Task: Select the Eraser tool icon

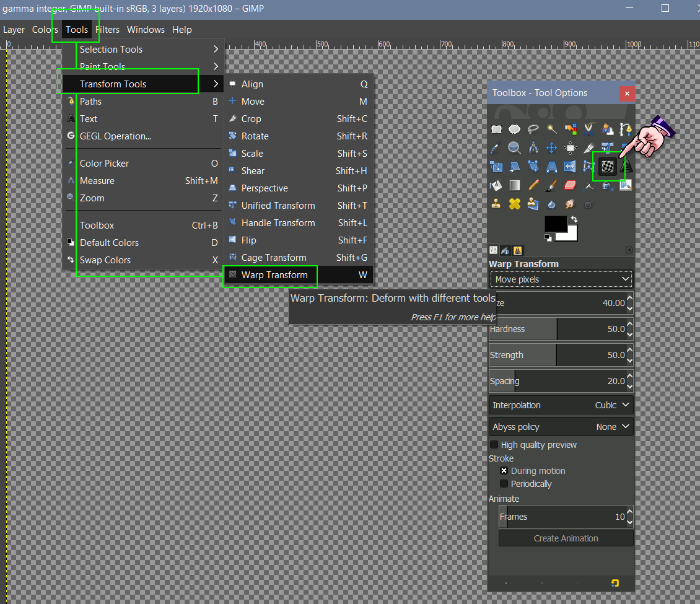Action: pyautogui.click(x=570, y=185)
